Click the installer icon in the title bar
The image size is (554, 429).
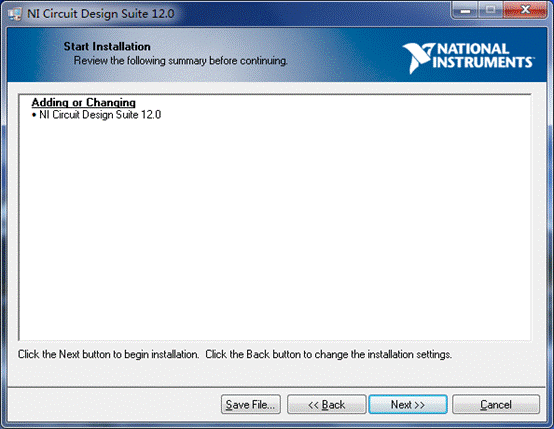[15, 14]
